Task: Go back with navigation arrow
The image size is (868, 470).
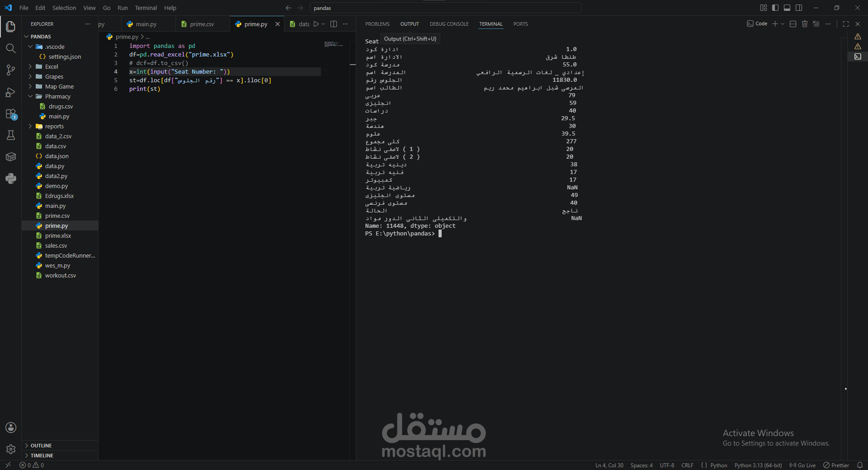Action: pos(288,8)
